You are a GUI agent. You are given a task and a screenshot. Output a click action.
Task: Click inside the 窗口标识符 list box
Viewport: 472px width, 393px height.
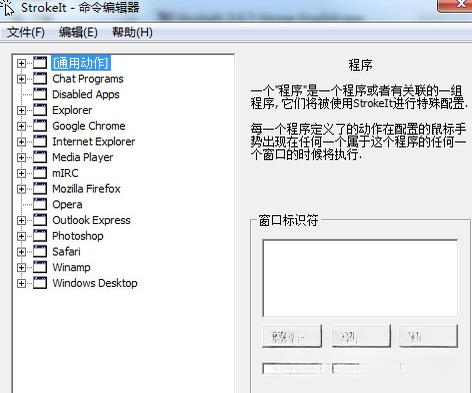point(360,278)
